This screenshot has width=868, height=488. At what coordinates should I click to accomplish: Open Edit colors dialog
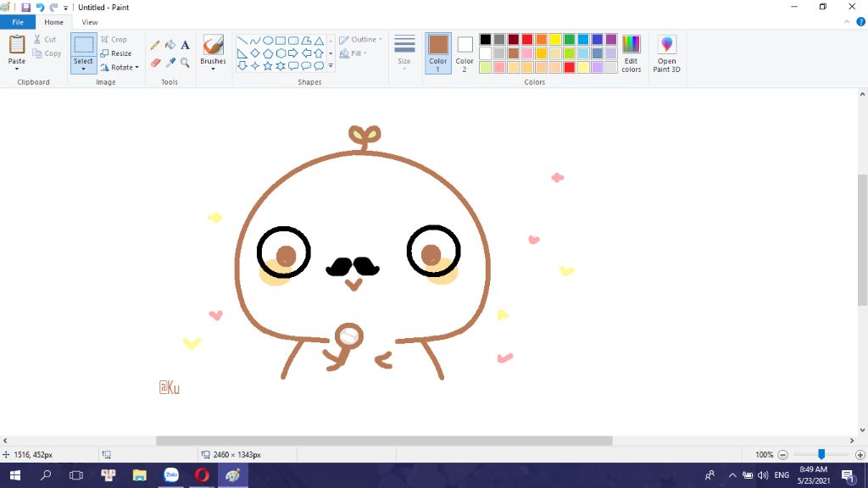coord(631,53)
